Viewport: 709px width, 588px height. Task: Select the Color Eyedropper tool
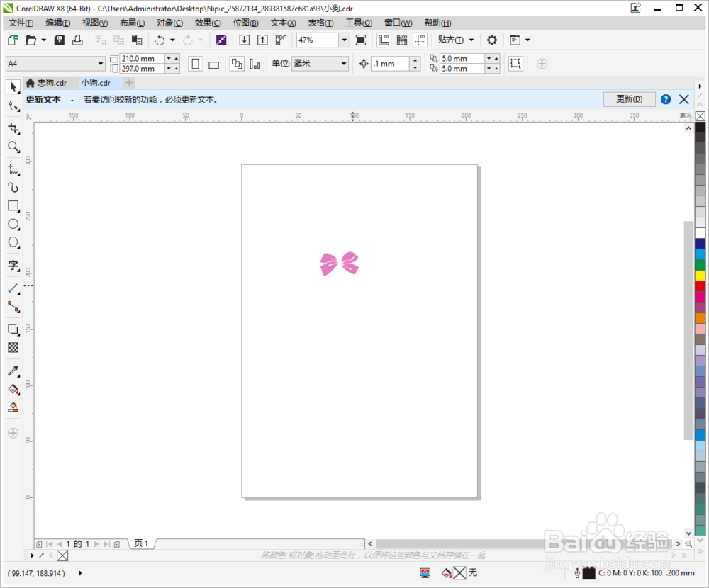coord(13,371)
